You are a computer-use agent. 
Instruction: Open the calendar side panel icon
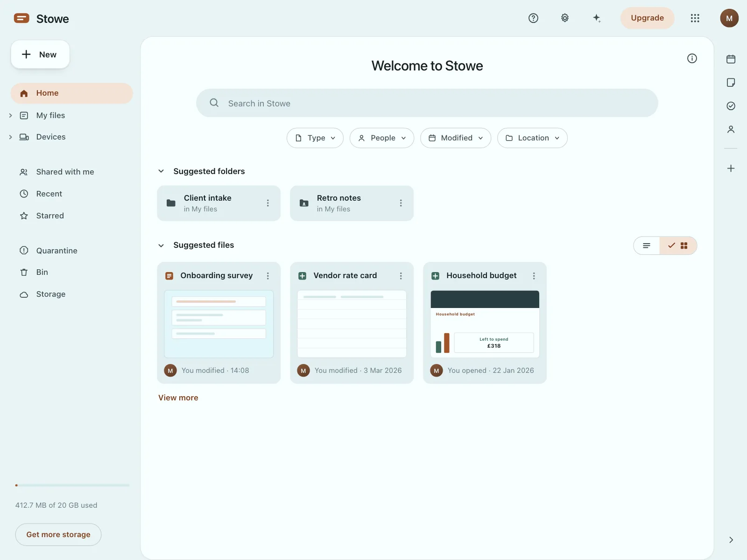(731, 59)
